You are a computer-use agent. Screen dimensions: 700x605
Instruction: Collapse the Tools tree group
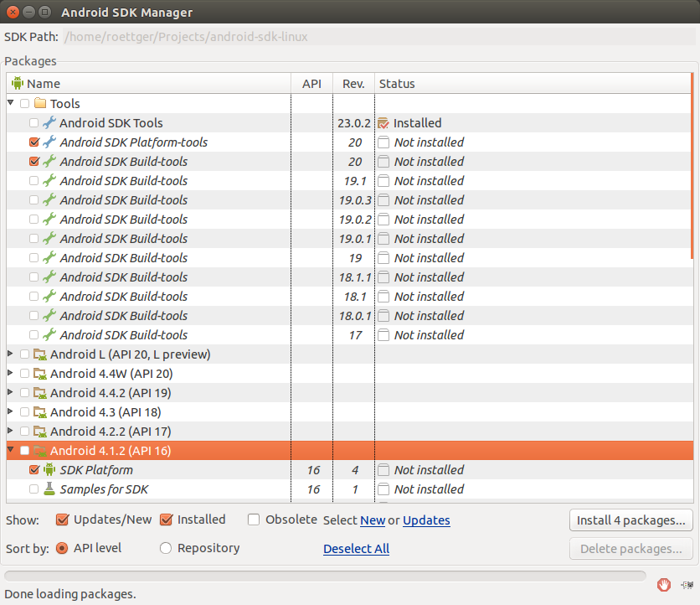11,103
